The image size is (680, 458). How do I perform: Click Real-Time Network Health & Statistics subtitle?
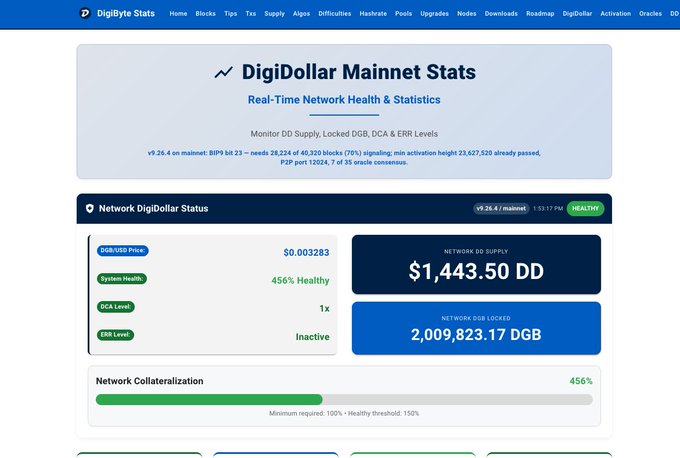click(344, 100)
